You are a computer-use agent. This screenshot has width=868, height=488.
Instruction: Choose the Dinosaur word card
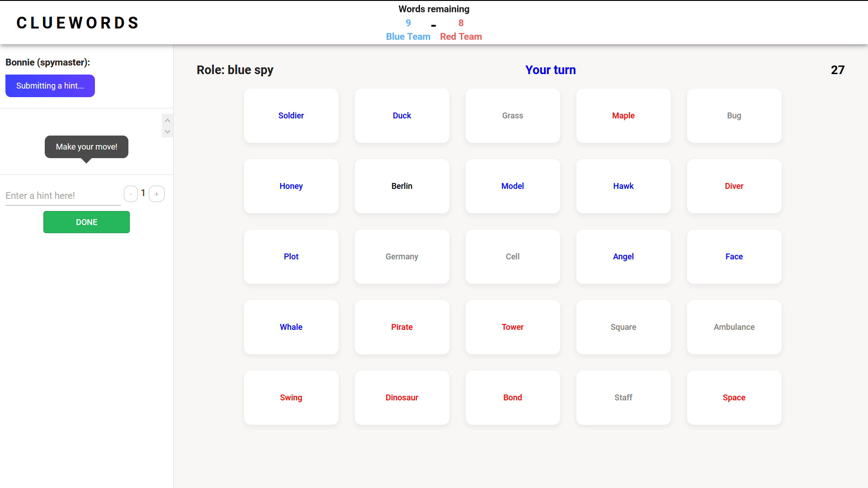pyautogui.click(x=402, y=398)
